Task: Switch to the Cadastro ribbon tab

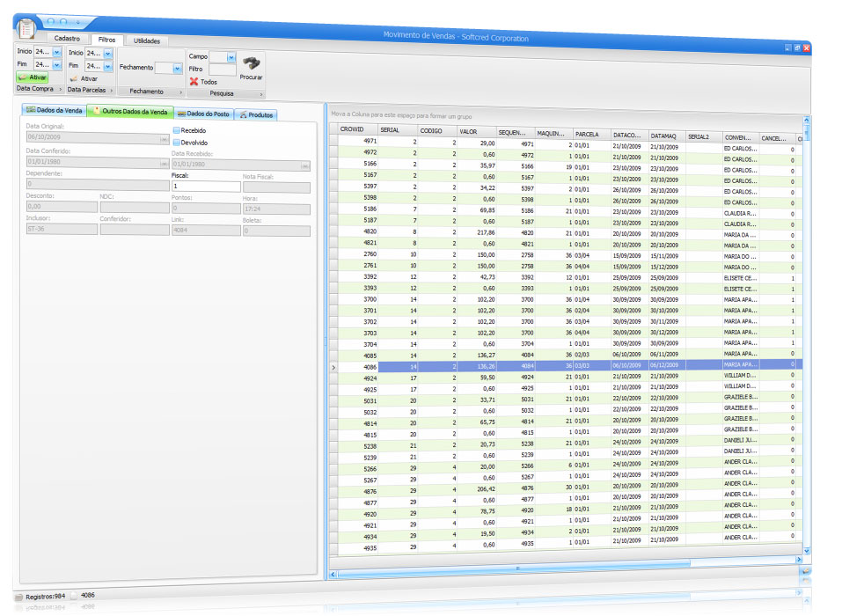Action: point(67,39)
